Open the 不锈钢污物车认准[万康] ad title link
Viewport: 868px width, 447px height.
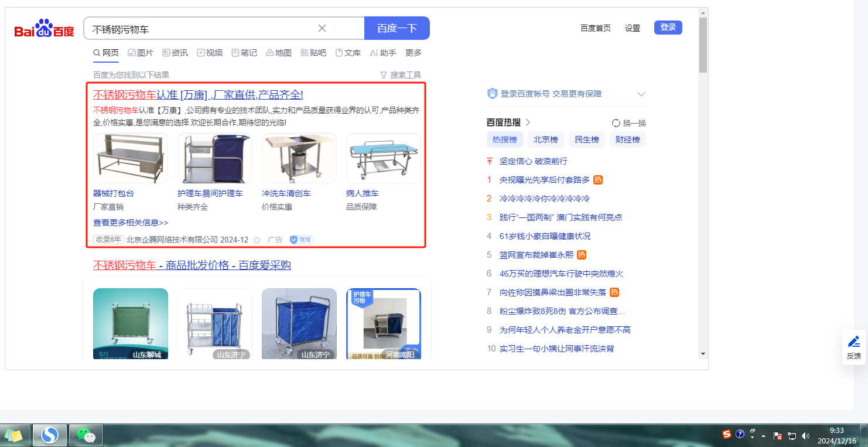click(198, 95)
